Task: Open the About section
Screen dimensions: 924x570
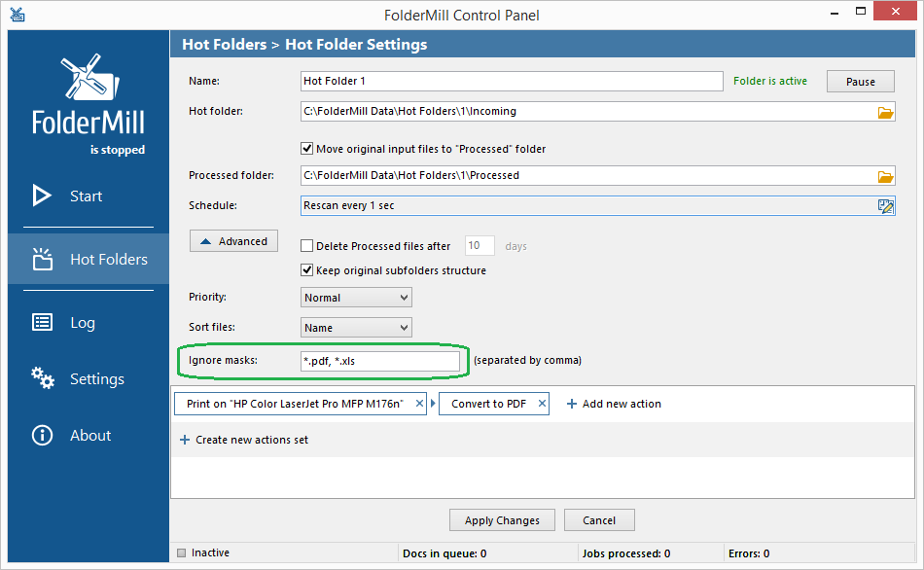Action: click(89, 435)
